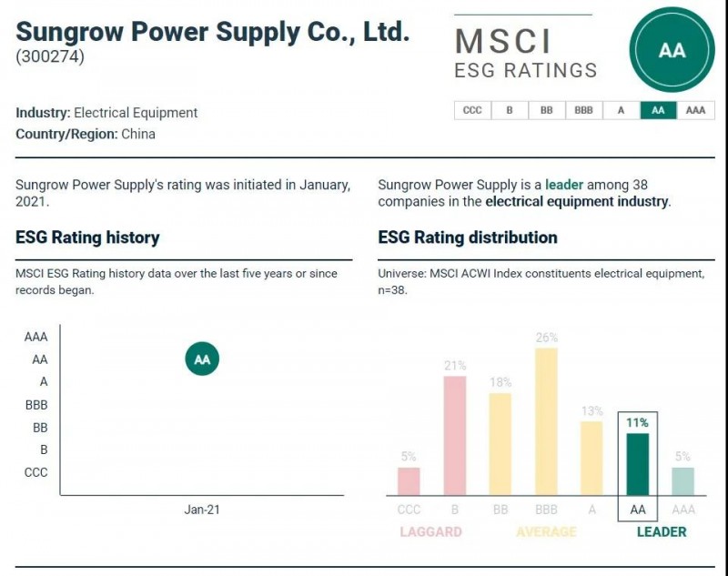
Task: Click 'electrical equipment industry' bold text
Action: tap(577, 201)
